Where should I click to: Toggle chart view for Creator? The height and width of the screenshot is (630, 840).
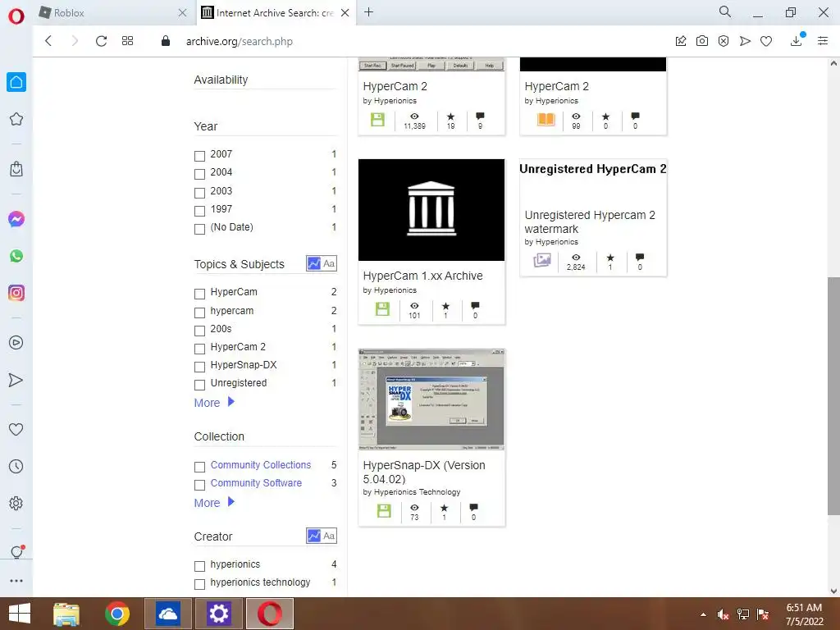point(314,536)
